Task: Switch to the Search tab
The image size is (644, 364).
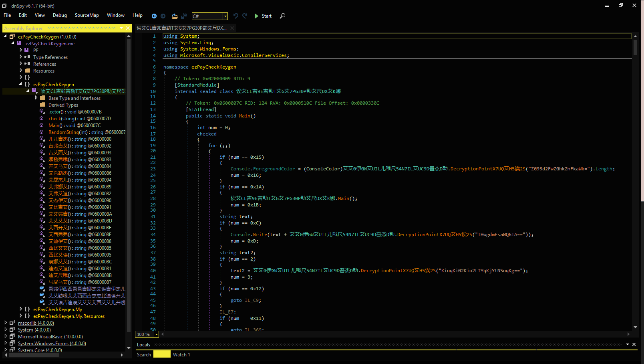Action: [x=144, y=355]
